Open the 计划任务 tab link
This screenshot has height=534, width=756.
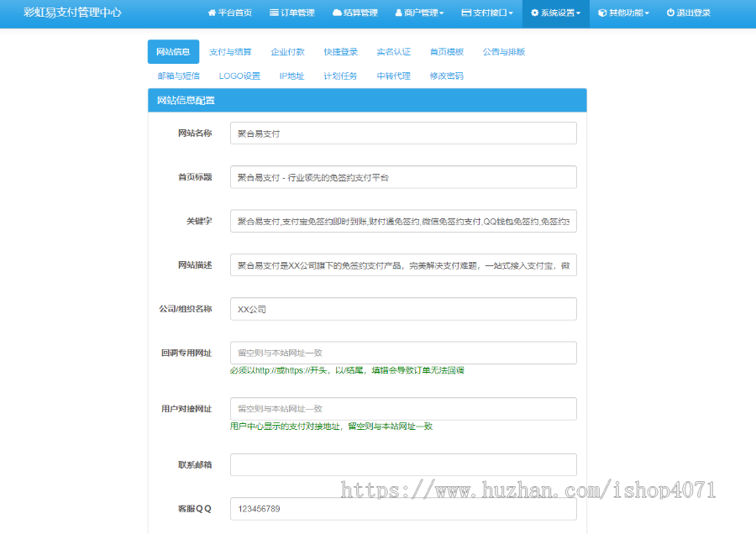[x=340, y=76]
